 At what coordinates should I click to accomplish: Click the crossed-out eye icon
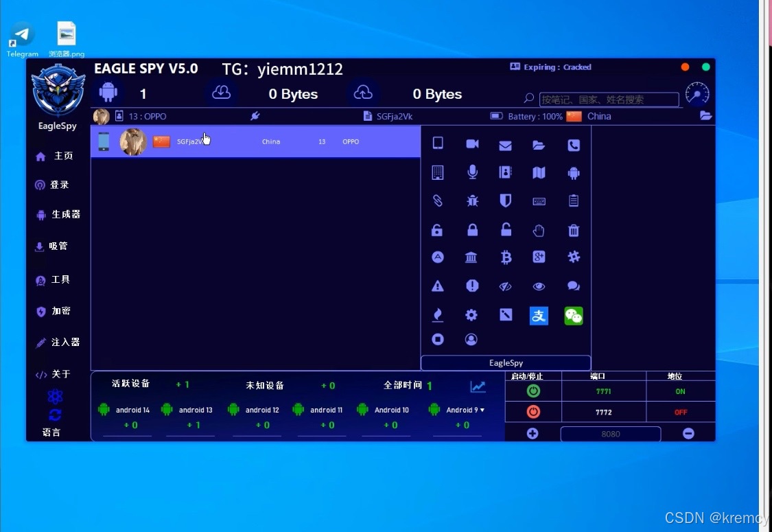tap(505, 286)
